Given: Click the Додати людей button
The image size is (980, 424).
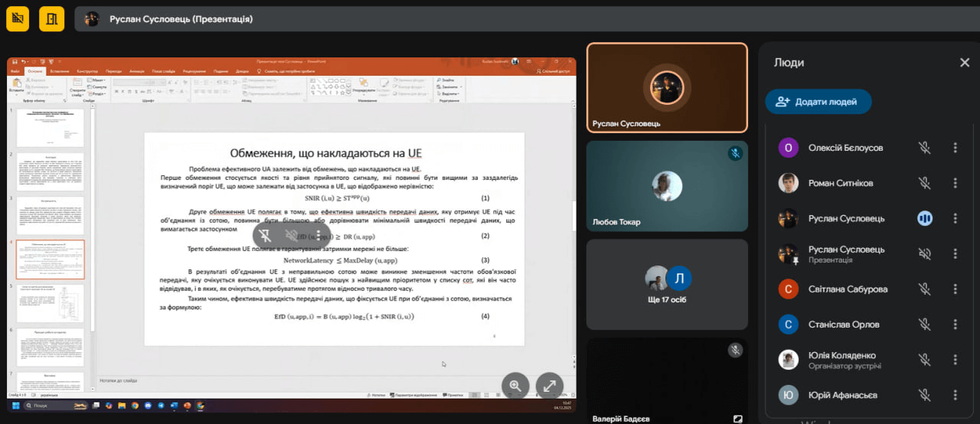Looking at the screenshot, I should [x=818, y=102].
